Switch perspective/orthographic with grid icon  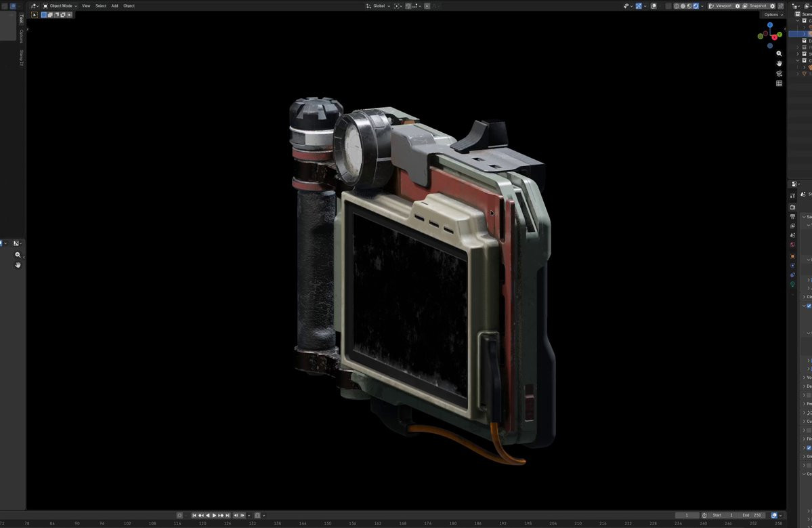click(x=779, y=83)
